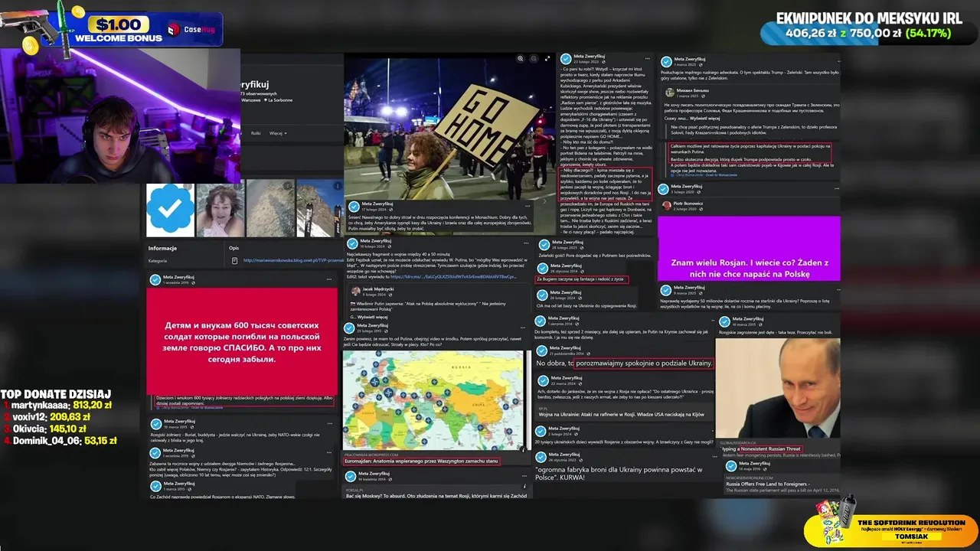The height and width of the screenshot is (551, 980).
Task: Open the Euromajdan: Anatomia article link
Action: 421,461
